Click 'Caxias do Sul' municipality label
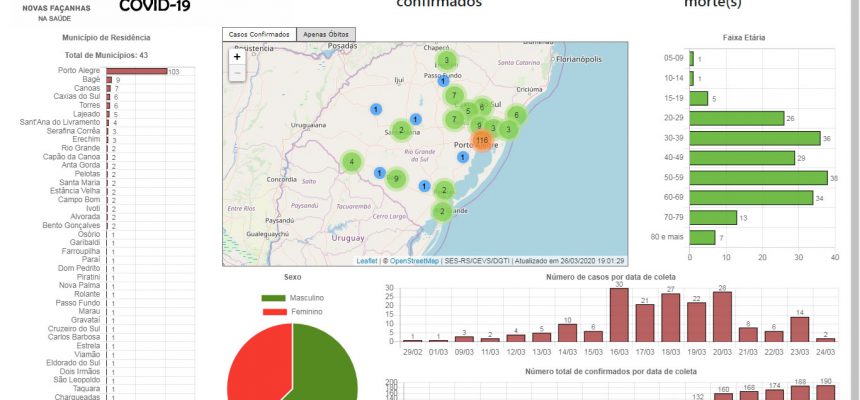Screen dimensions: 860x400 [x=77, y=97]
